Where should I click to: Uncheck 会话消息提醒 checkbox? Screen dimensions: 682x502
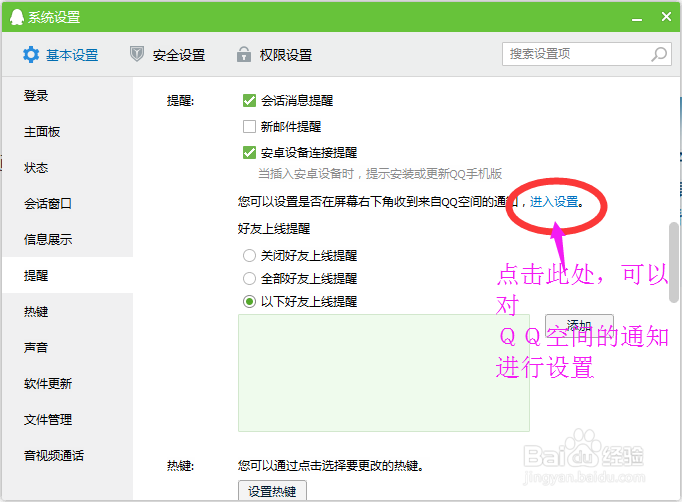tap(249, 101)
